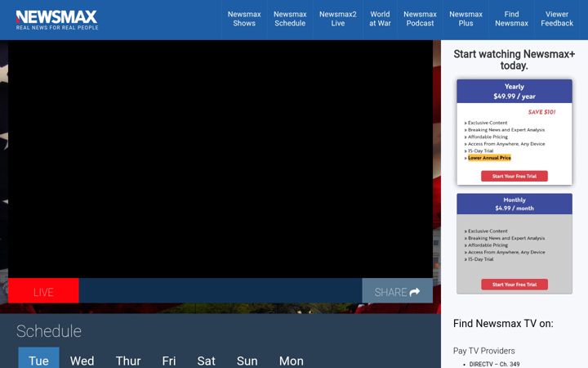588x368 pixels.
Task: Open Newsmax Plus menu item
Action: point(465,19)
